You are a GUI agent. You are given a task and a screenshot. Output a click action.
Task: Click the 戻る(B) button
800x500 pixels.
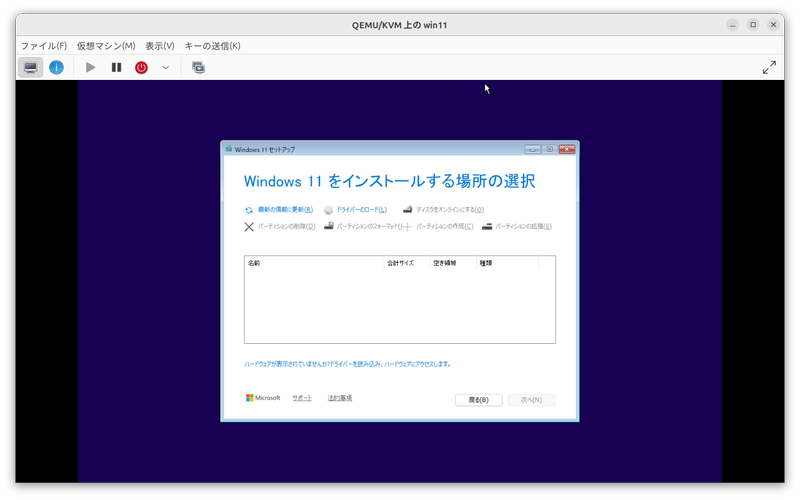point(479,400)
